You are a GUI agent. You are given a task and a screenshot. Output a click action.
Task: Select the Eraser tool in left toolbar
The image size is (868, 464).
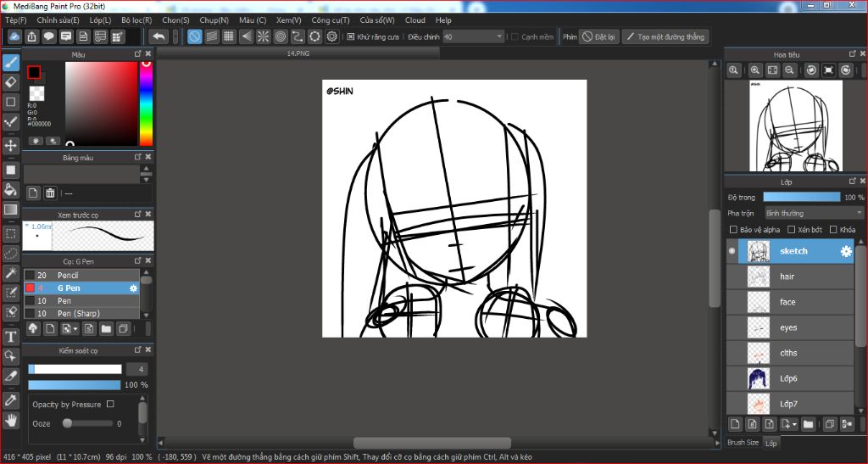point(11,82)
